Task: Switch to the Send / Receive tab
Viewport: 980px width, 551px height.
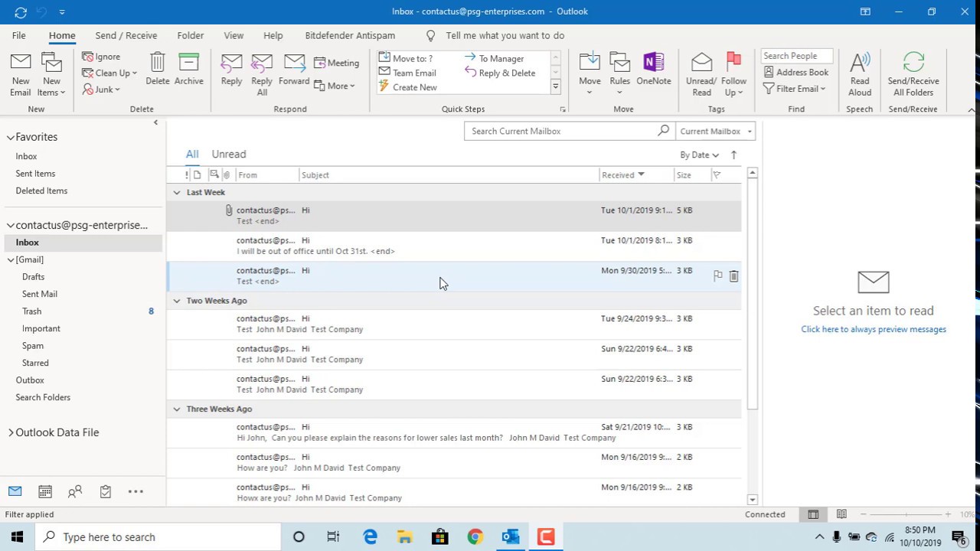Action: coord(126,35)
